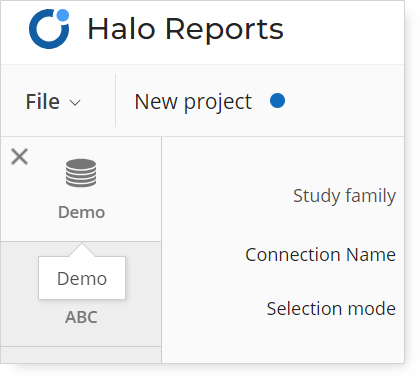This screenshot has width=420, height=379.
Task: Click the Halo Reports circular logo icon
Action: coord(49,29)
